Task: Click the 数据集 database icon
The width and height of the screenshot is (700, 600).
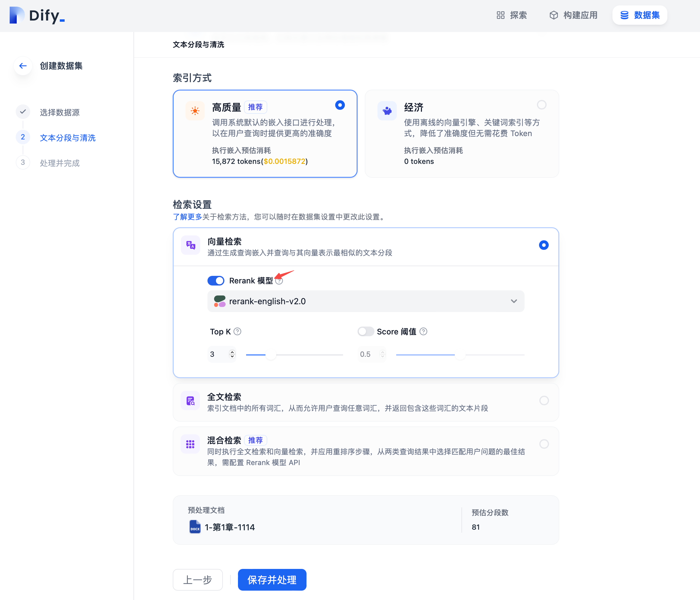Action: pyautogui.click(x=624, y=15)
